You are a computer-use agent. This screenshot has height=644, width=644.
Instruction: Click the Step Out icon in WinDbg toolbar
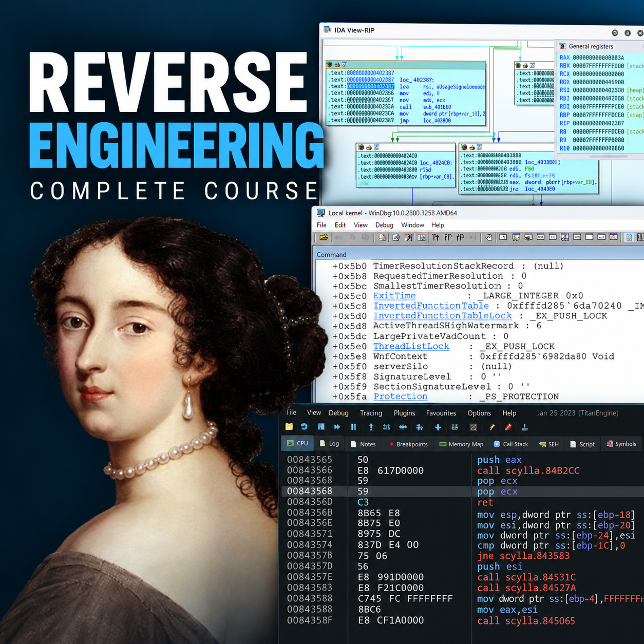460,237
